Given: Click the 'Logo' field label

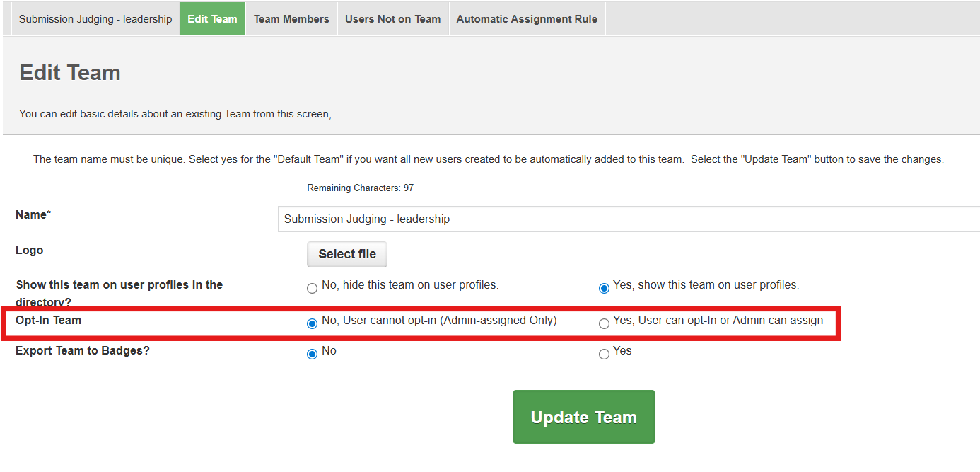Looking at the screenshot, I should tap(30, 251).
